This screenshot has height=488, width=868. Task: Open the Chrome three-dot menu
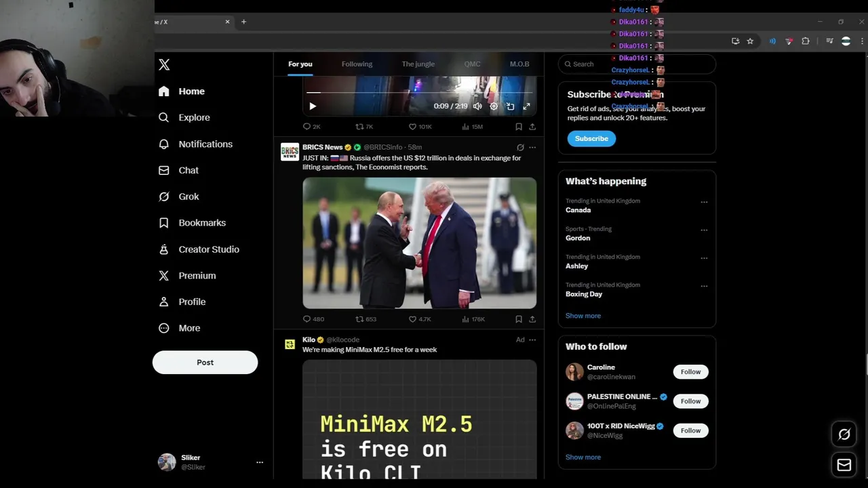(862, 41)
